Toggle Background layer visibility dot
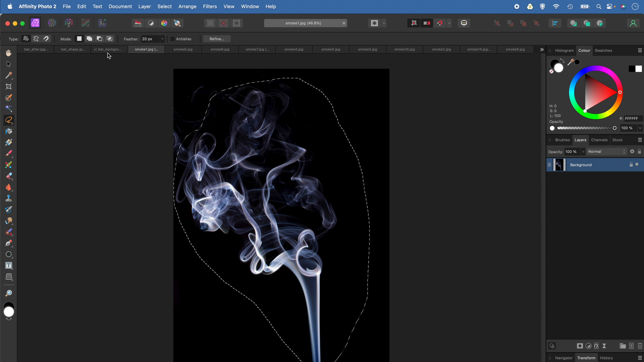The image size is (644, 362). click(637, 164)
